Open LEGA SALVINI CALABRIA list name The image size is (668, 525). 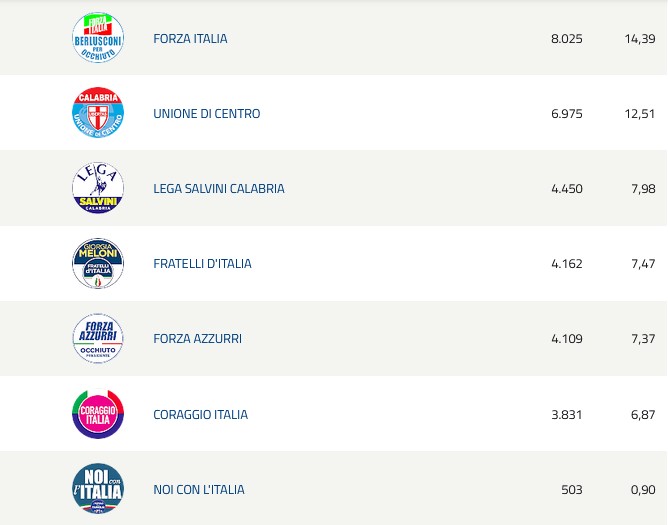pos(219,189)
